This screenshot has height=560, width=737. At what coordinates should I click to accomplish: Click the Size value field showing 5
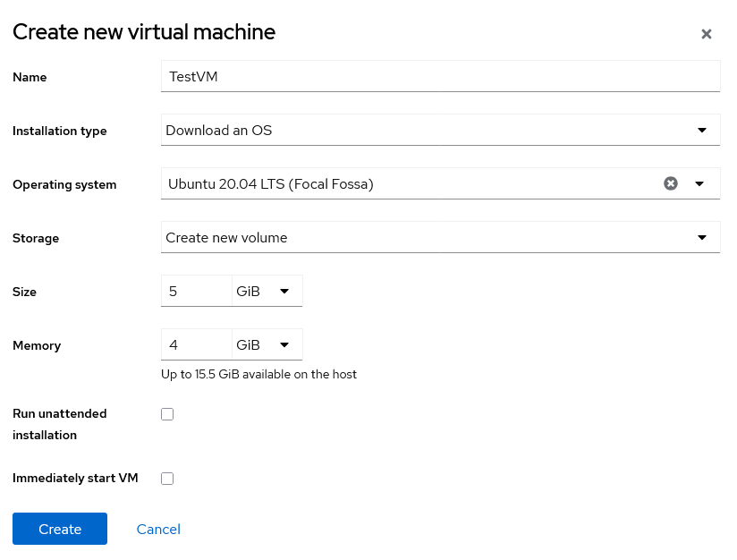tap(196, 292)
